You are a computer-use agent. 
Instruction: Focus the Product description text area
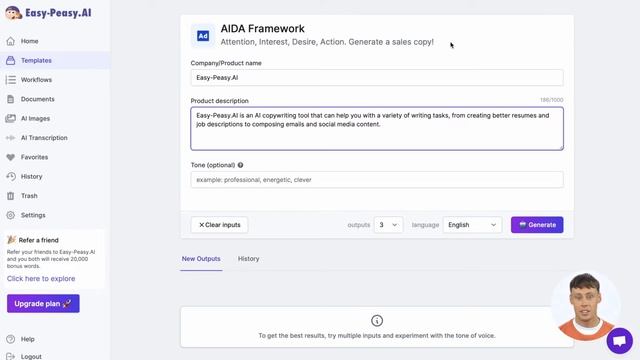pyautogui.click(x=377, y=129)
